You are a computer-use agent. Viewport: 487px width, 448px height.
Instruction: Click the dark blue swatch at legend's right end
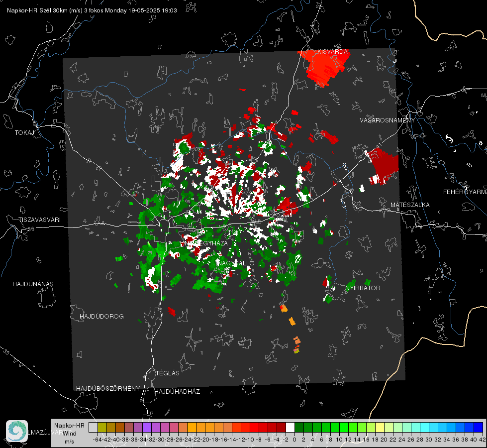[479, 427]
